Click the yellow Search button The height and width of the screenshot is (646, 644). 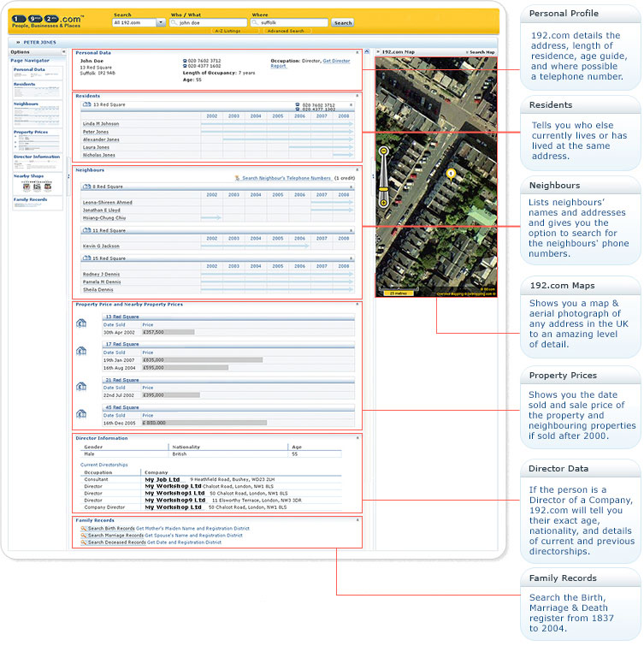click(343, 22)
